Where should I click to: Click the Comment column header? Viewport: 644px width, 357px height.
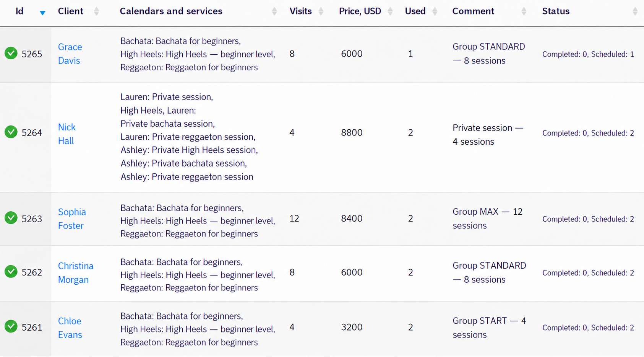coord(473,11)
